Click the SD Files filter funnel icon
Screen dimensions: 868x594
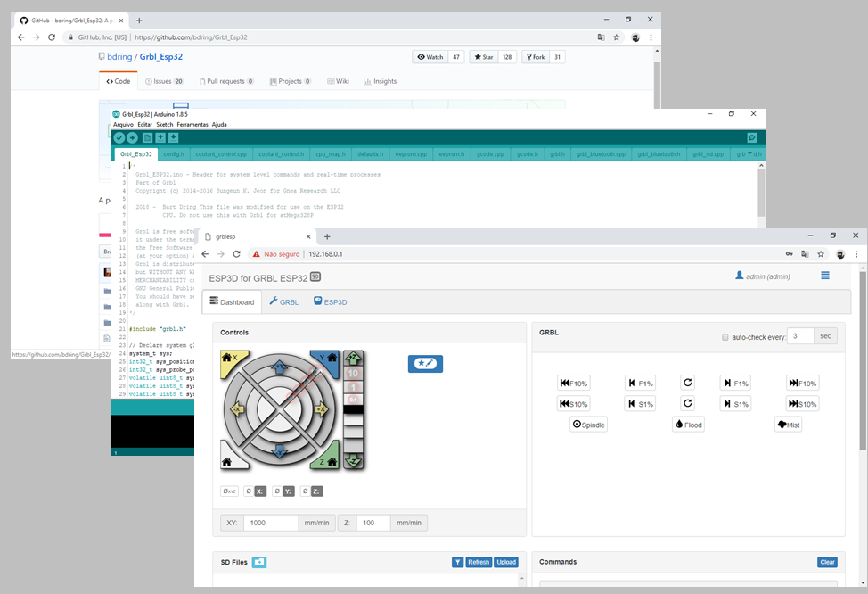click(x=457, y=562)
